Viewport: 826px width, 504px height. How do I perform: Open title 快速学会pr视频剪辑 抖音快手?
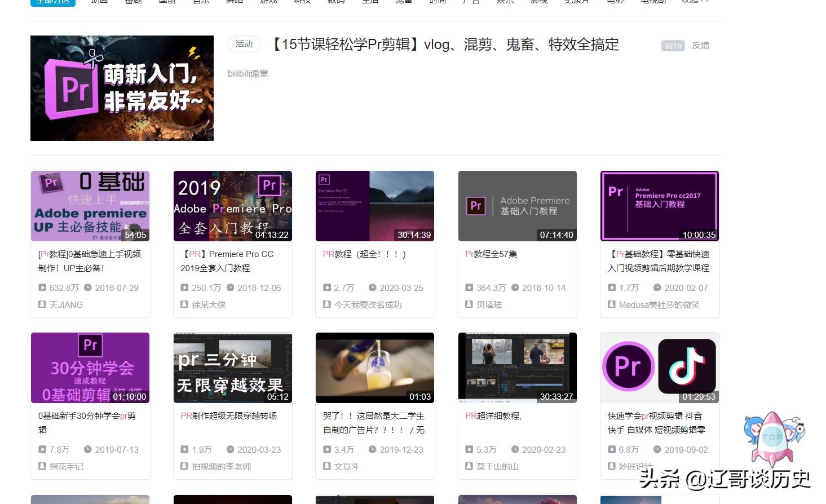(656, 423)
